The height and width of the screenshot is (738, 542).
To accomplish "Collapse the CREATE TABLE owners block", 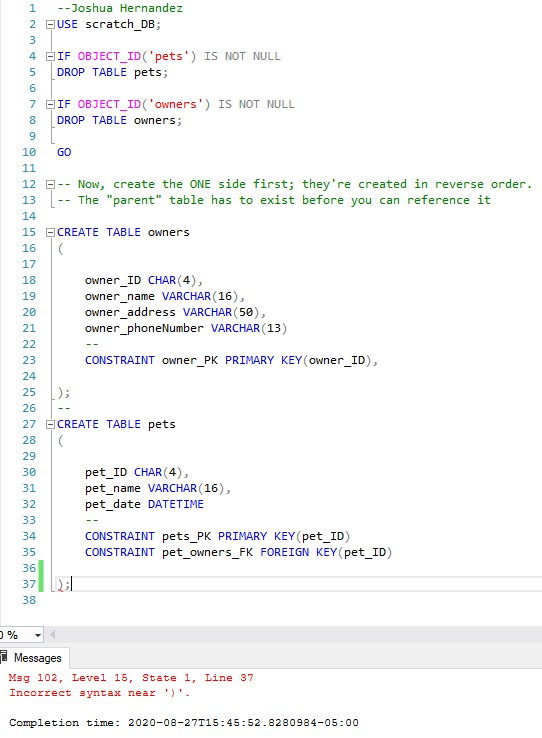I will (50, 233).
